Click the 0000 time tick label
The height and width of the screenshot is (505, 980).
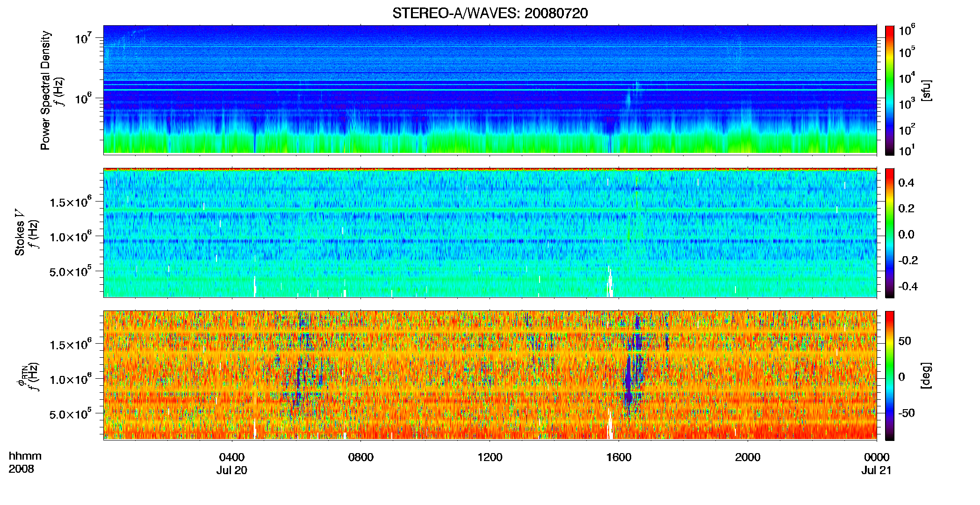pos(877,457)
